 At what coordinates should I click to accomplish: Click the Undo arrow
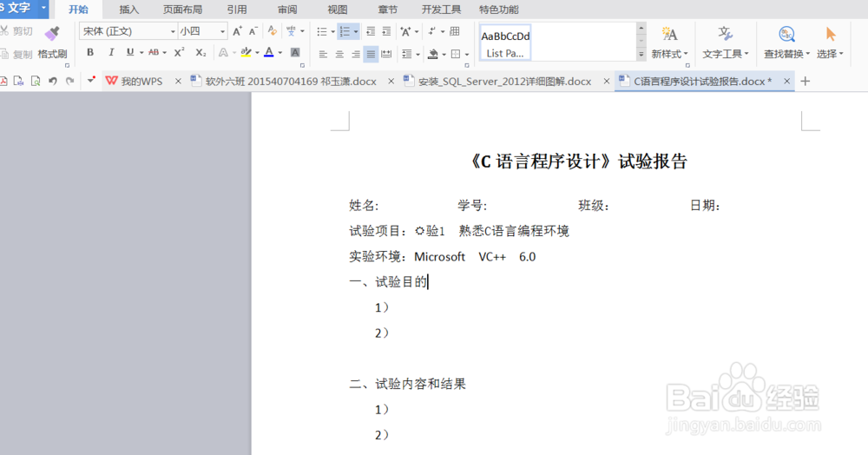pos(53,81)
